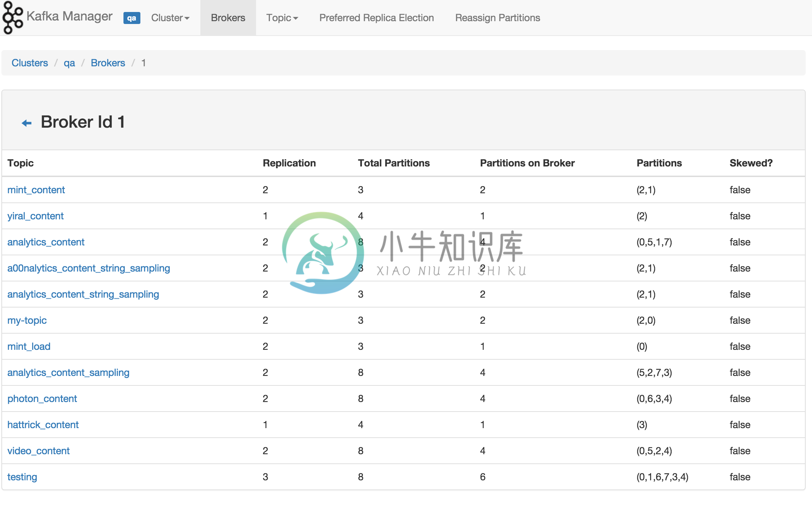Open the mint_load topic
This screenshot has width=812, height=505.
point(29,346)
